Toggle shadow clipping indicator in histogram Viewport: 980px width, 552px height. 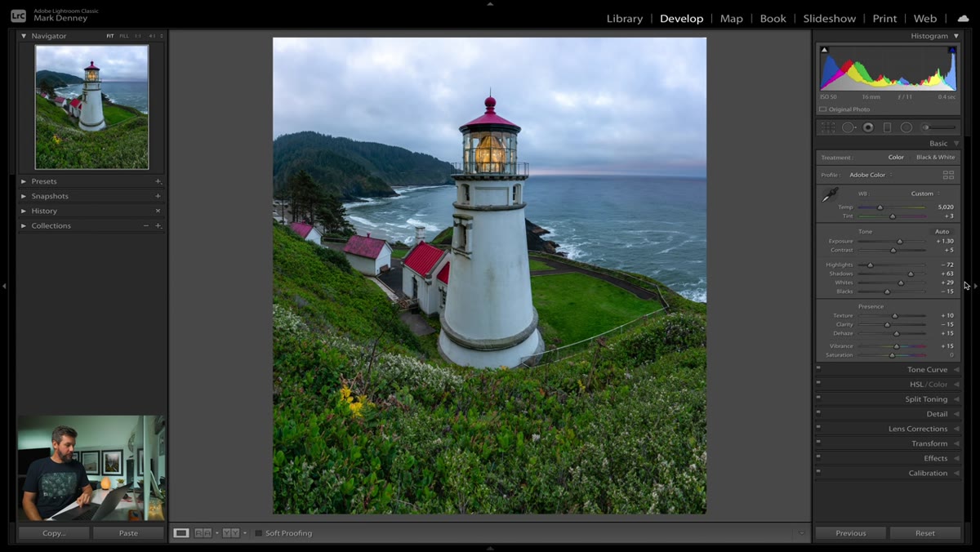[824, 50]
